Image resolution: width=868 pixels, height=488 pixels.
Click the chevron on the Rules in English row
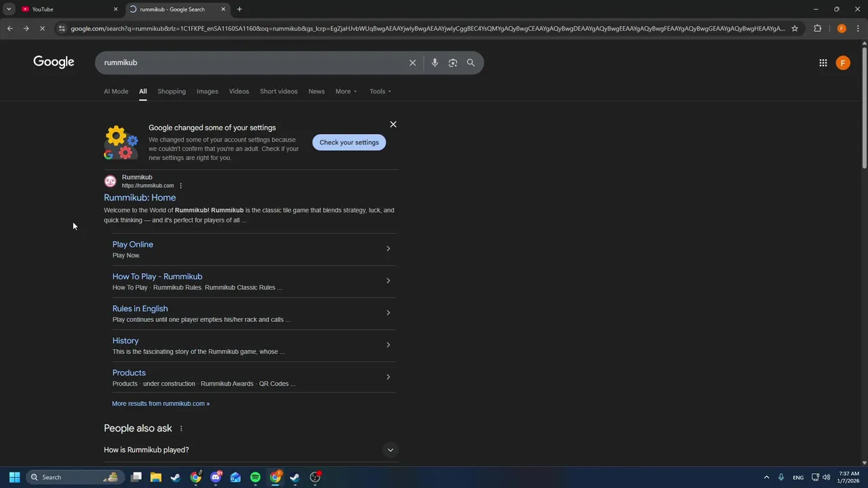point(388,312)
